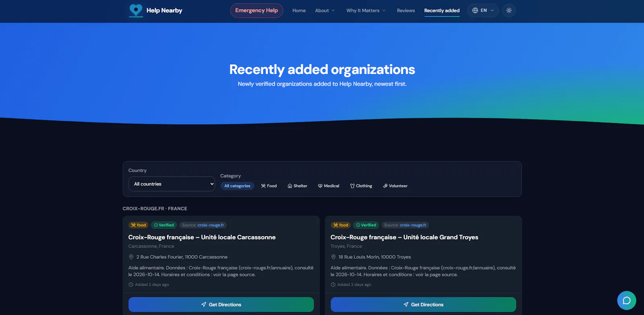This screenshot has width=644, height=315.
Task: Open croix-rouge.fr source link on Carcassonne card
Action: (x=211, y=225)
